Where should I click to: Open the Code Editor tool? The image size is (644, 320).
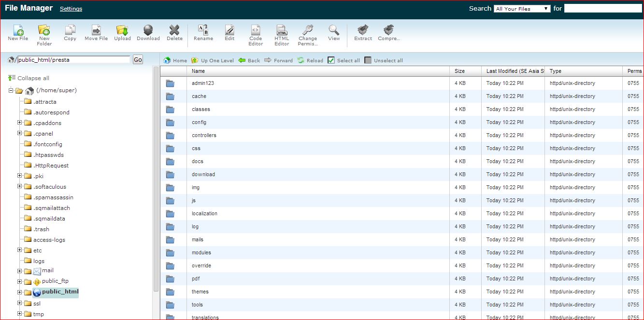click(x=256, y=30)
